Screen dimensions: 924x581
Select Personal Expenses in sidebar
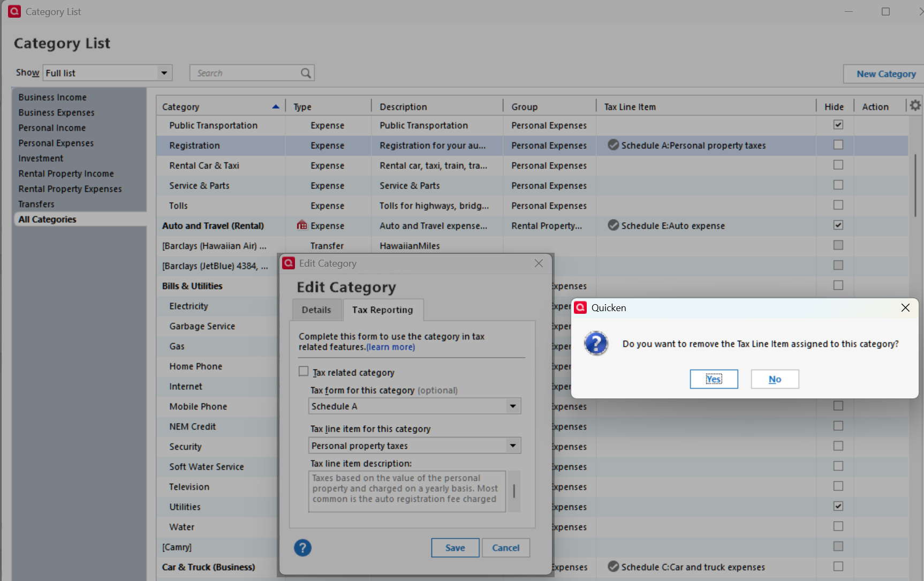(56, 143)
